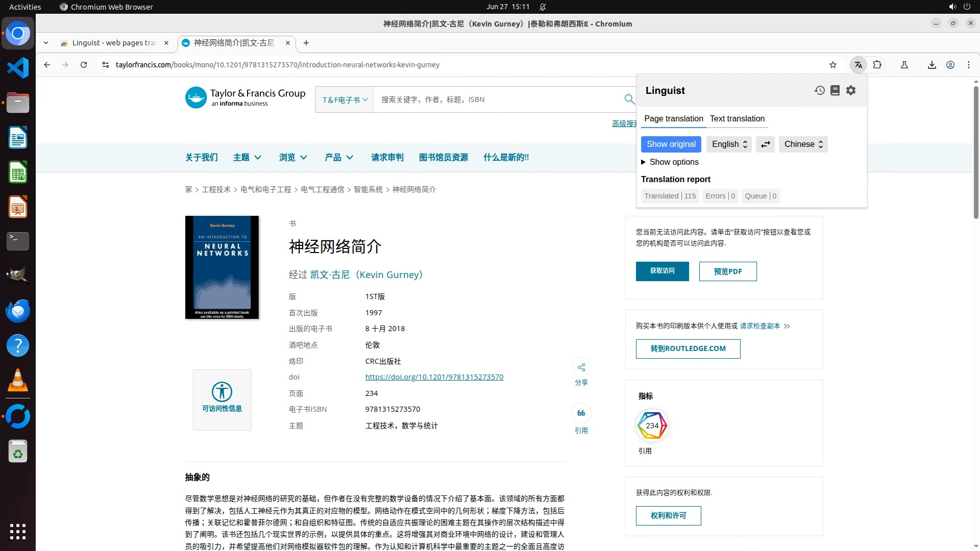Open the browser extensions puzzle icon
The width and height of the screenshot is (980, 551).
tap(877, 65)
